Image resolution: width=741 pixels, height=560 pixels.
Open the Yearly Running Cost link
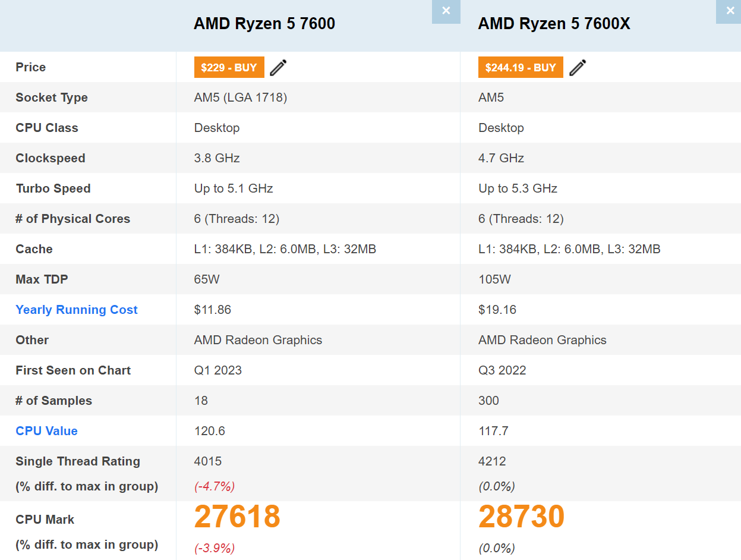77,310
